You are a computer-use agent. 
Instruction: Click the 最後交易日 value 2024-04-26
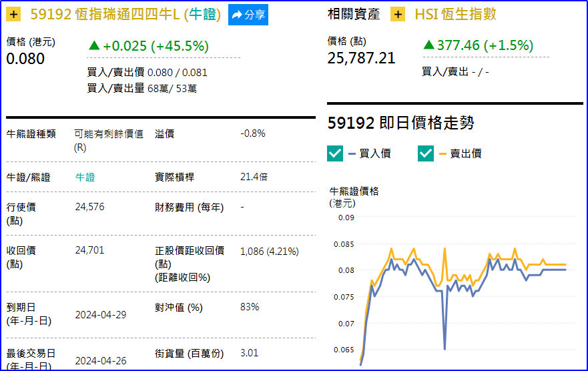(101, 361)
